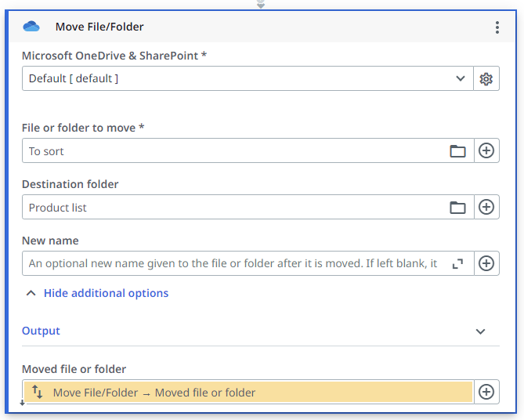Click plus button beside Destination folder
The height and width of the screenshot is (420, 524).
click(x=486, y=207)
